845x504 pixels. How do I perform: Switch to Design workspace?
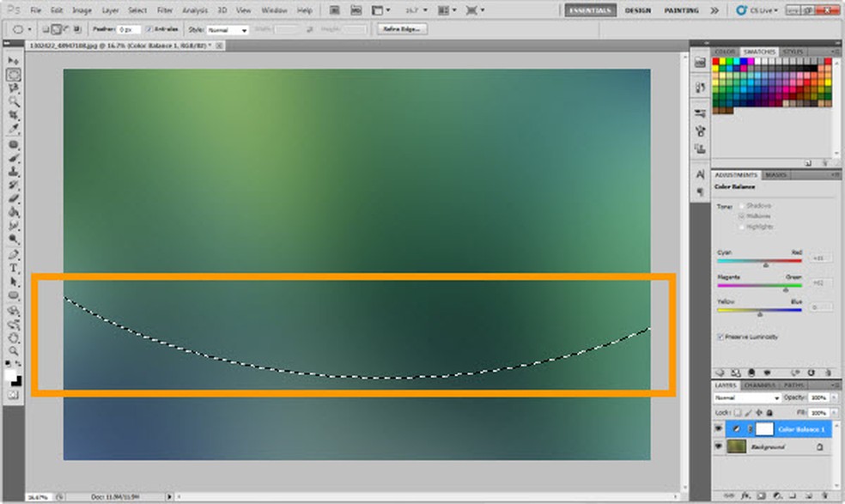pyautogui.click(x=638, y=10)
